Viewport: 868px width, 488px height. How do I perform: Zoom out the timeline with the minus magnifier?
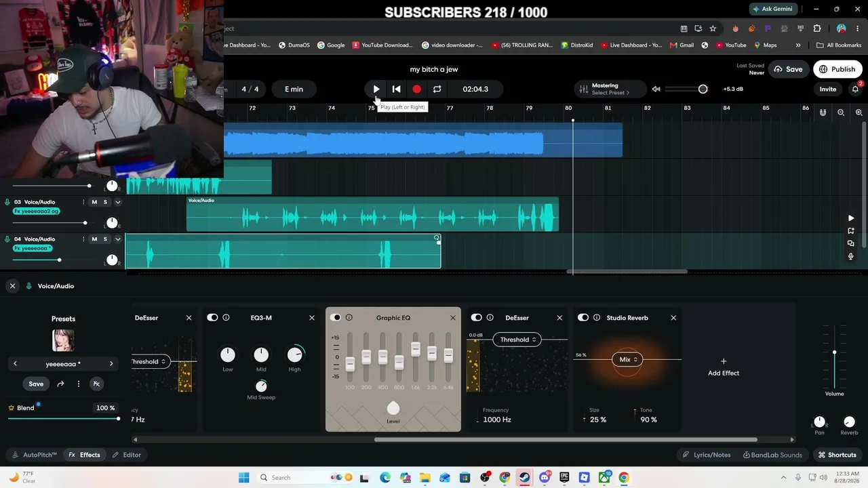click(x=841, y=113)
